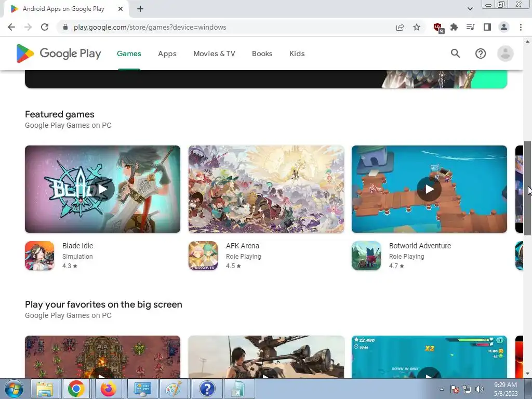Open the uBlock Origin extension icon
Screen dimensions: 532x399
438,28
